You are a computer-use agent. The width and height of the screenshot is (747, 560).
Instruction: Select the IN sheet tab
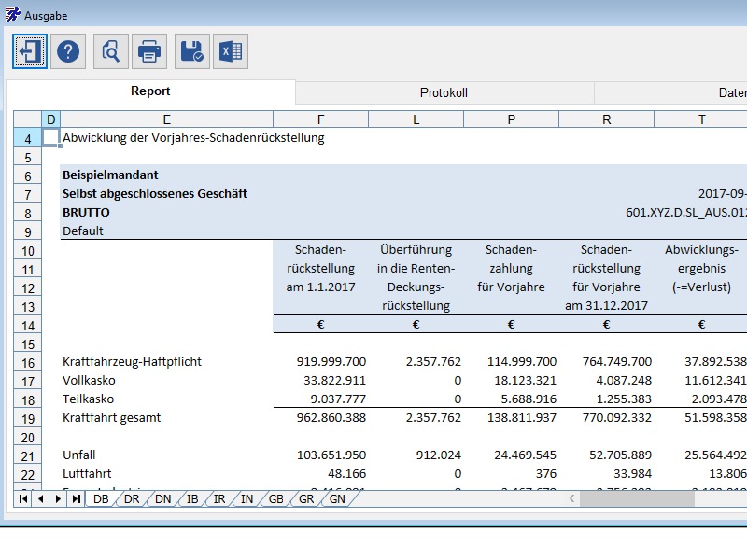pyautogui.click(x=247, y=499)
